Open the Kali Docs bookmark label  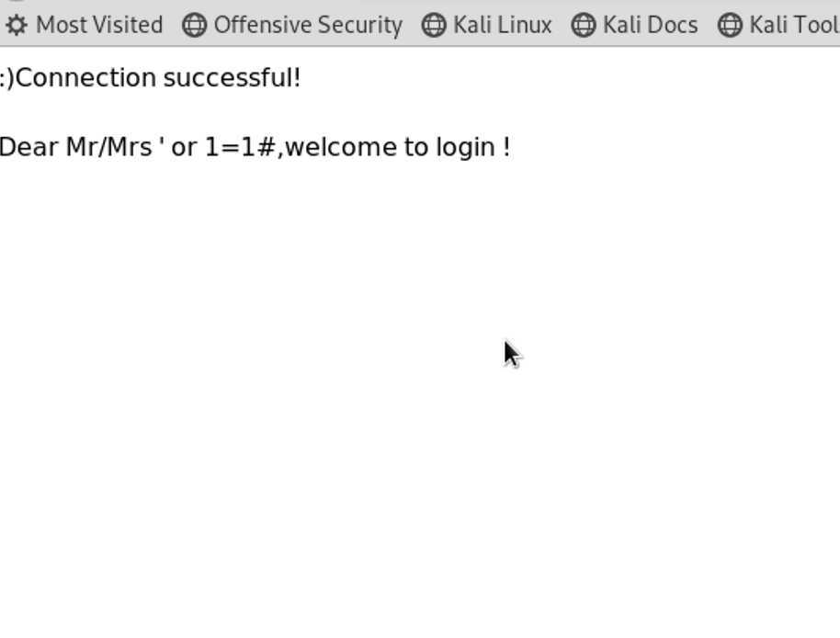(x=651, y=25)
